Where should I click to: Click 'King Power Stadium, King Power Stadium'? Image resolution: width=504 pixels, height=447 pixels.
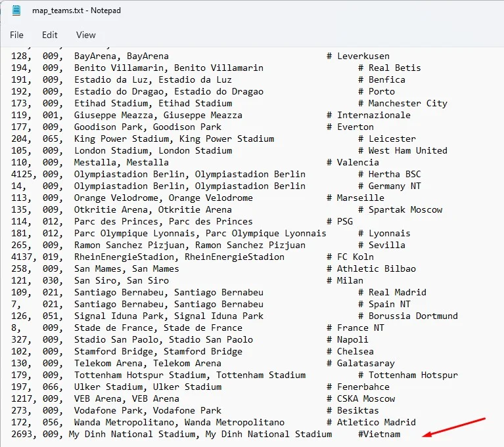point(174,139)
